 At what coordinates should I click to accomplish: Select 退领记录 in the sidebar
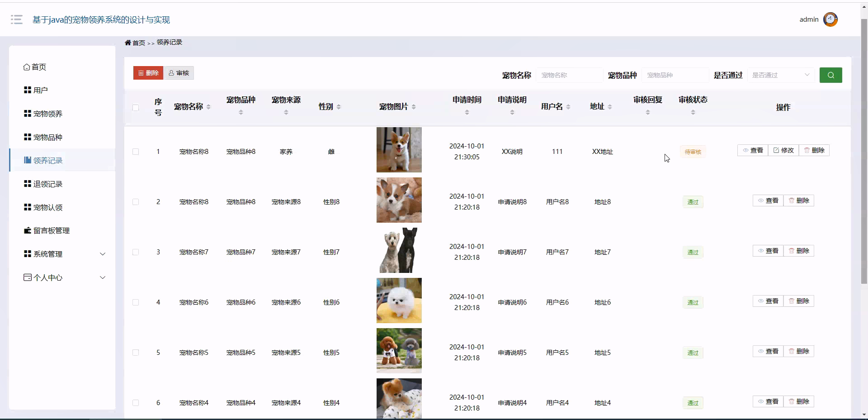62,184
